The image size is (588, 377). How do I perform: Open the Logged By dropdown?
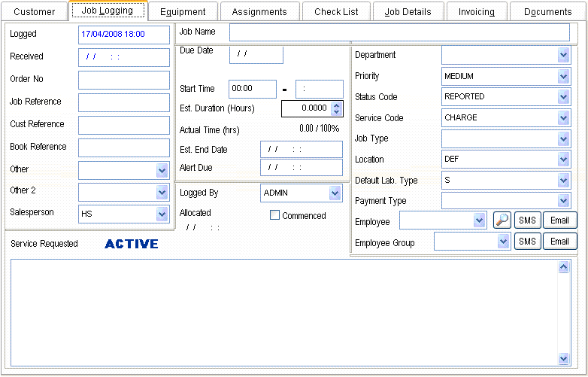point(335,193)
